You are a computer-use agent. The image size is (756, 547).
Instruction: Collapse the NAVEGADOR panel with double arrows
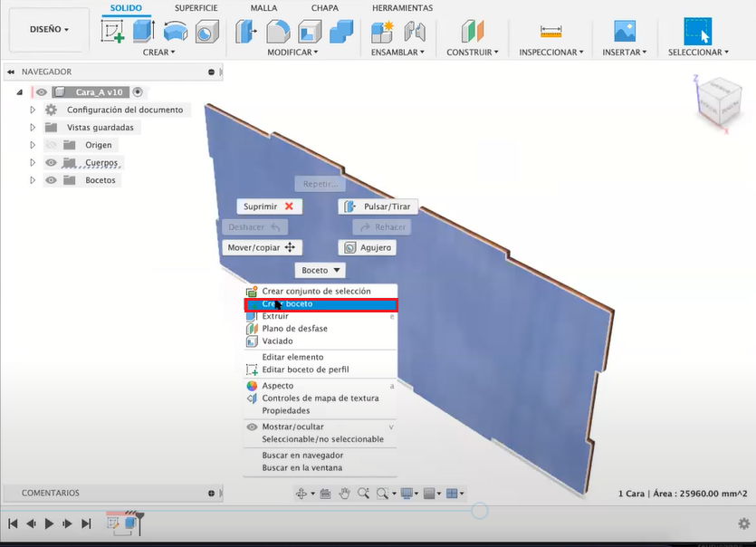coord(11,72)
